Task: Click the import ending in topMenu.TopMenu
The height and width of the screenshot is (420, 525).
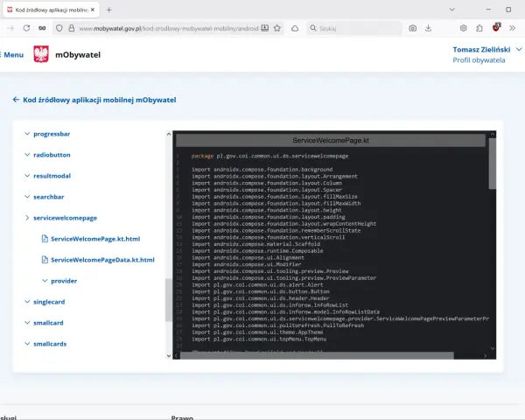Action: point(259,339)
